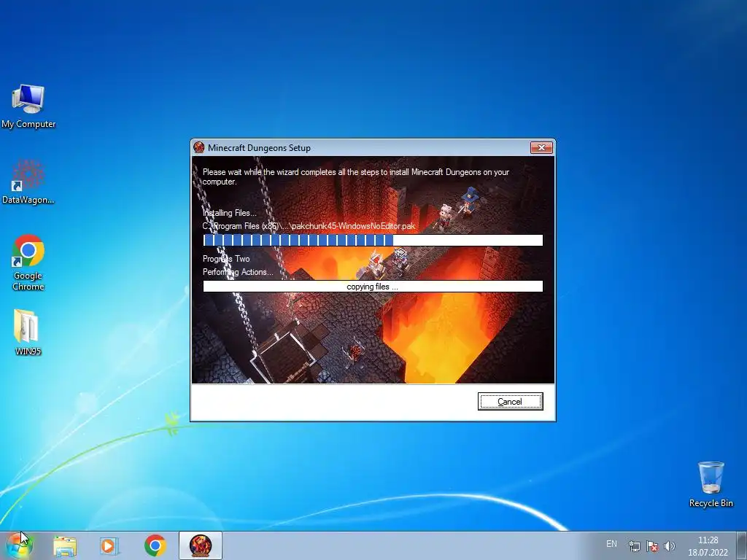Click the 'Performing Actions...' label
This screenshot has width=747, height=560.
click(x=239, y=272)
